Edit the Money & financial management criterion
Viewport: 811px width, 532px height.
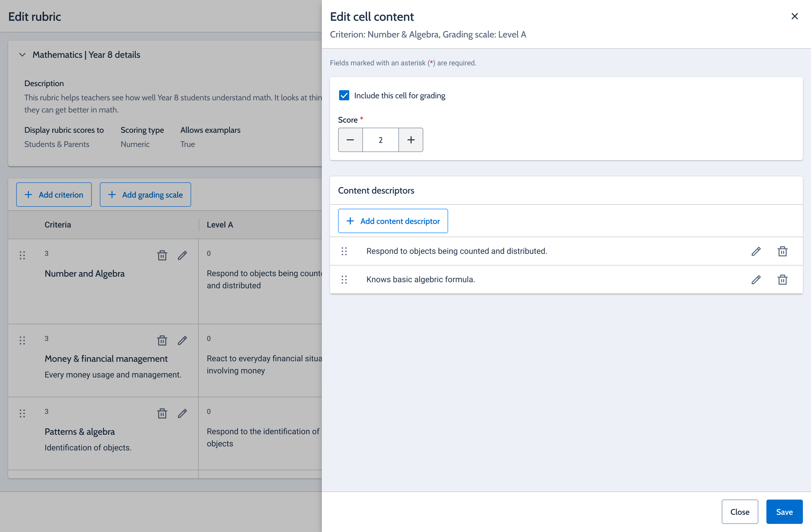(x=182, y=340)
